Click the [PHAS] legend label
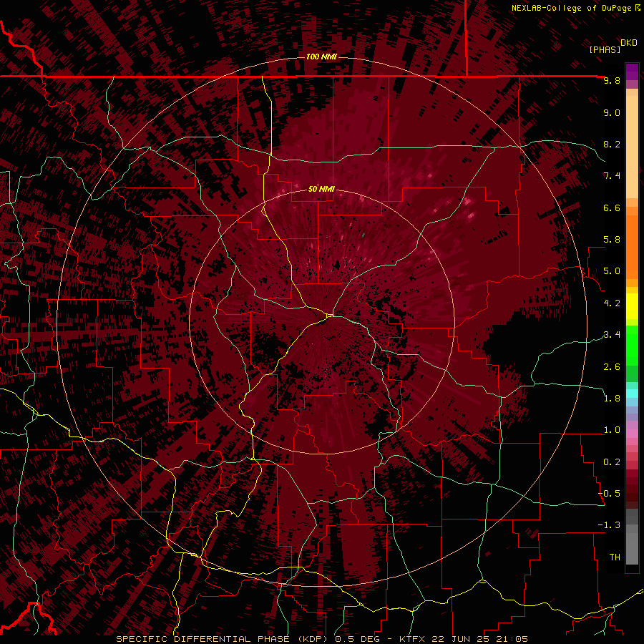644x644 pixels. (x=605, y=49)
